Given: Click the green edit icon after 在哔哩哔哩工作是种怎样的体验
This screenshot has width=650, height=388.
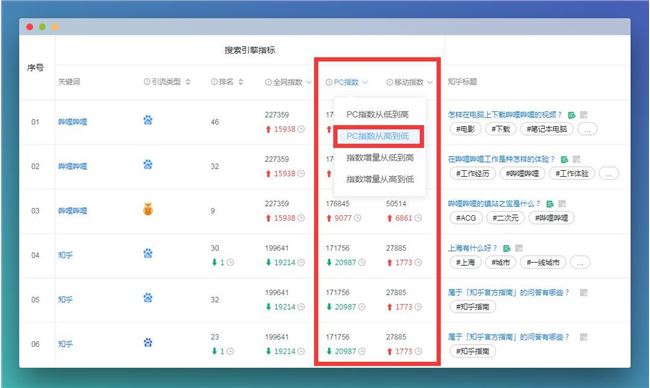Looking at the screenshot, I should pos(564,159).
